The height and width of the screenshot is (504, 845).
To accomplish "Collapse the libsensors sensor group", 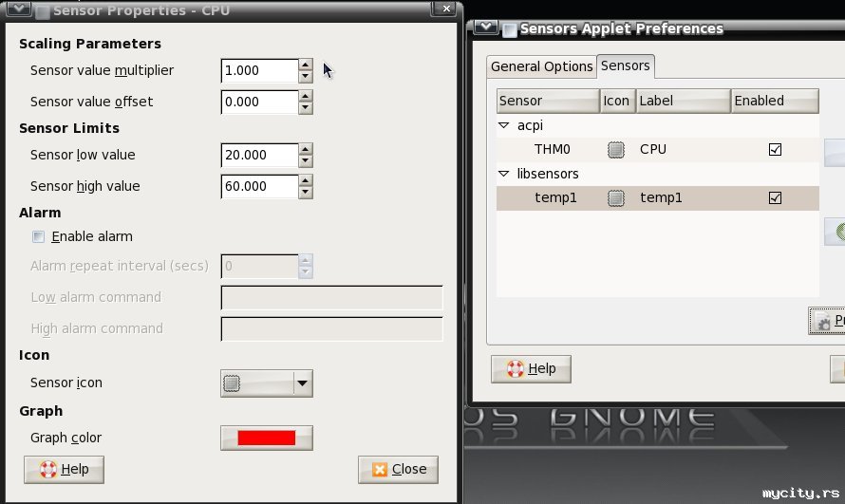I will pyautogui.click(x=504, y=174).
